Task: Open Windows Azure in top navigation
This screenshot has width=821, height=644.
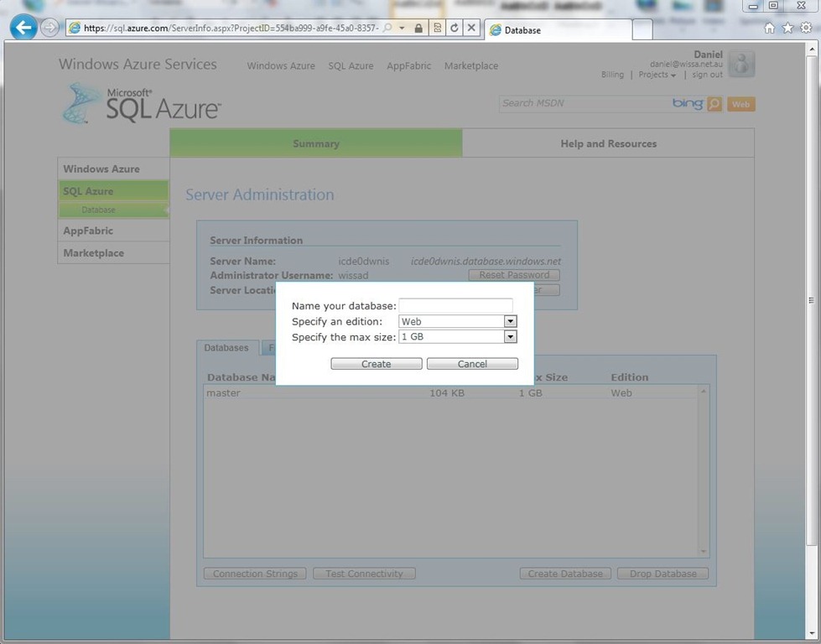Action: coord(281,66)
